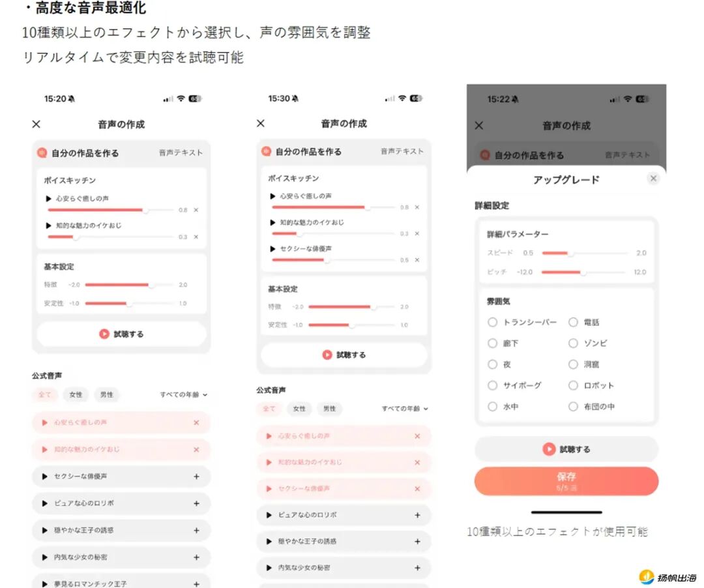Play セクシーな俳優声 preview in 15:20 screen's 公式音声 list
The width and height of the screenshot is (704, 588).
click(44, 477)
